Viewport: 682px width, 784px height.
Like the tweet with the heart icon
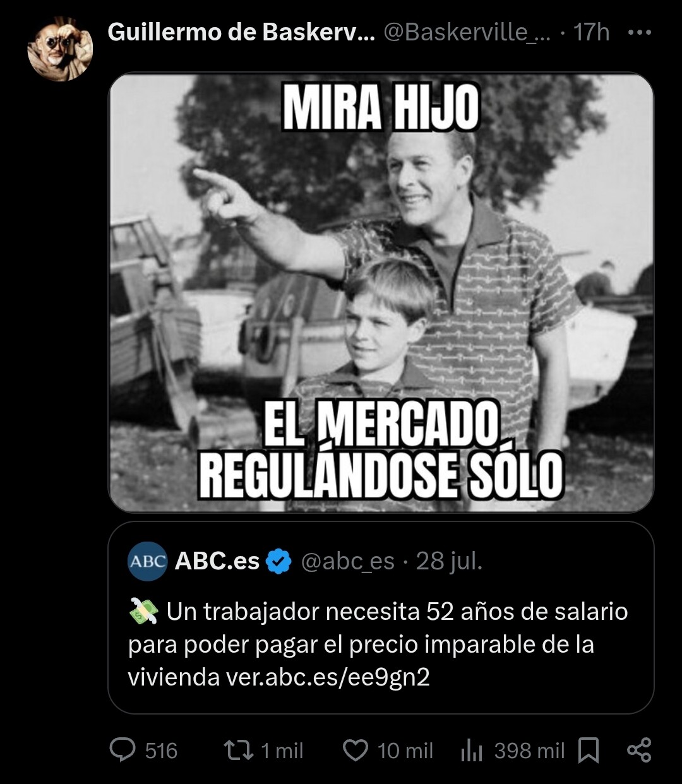(356, 751)
